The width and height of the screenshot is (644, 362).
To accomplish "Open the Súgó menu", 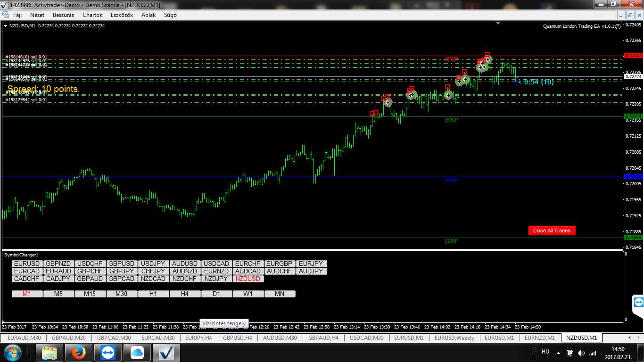I will 170,15.
